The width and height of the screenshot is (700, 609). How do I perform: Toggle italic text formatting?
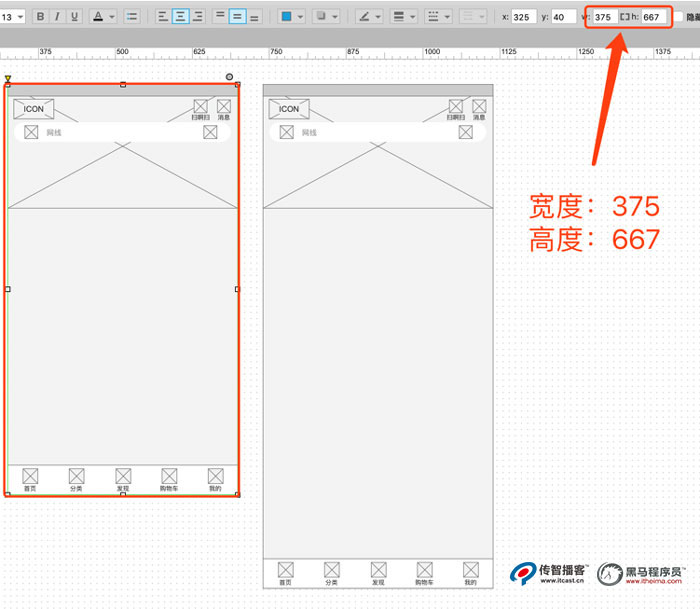pos(57,17)
